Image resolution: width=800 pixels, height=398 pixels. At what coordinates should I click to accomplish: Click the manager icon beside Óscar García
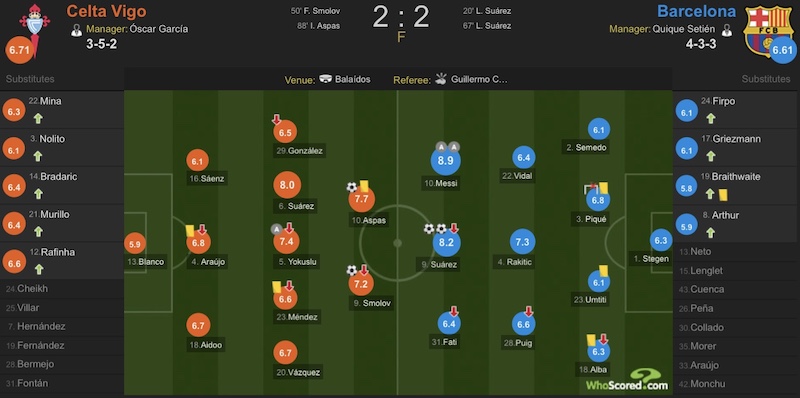pyautogui.click(x=77, y=30)
